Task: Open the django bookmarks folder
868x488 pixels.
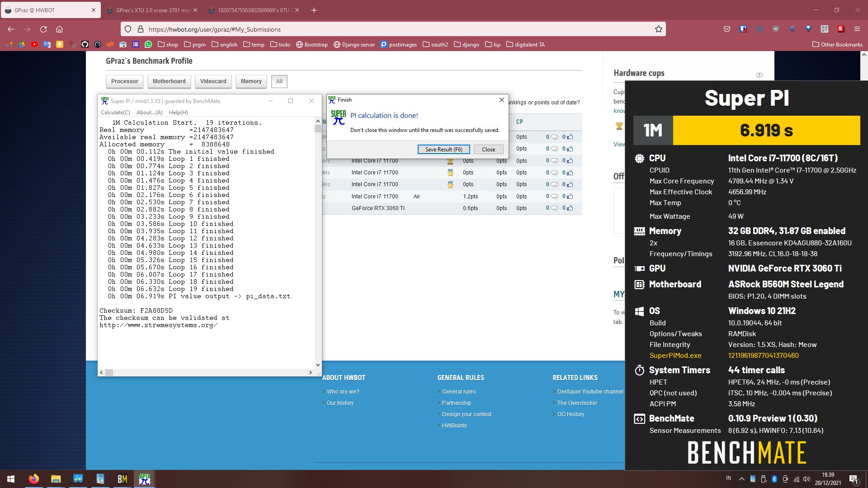Action: click(x=467, y=44)
